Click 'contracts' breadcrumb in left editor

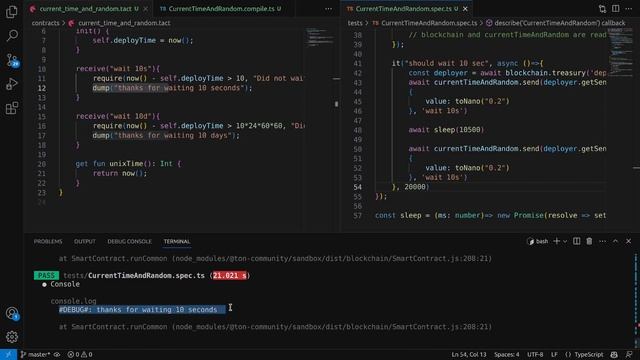point(45,23)
